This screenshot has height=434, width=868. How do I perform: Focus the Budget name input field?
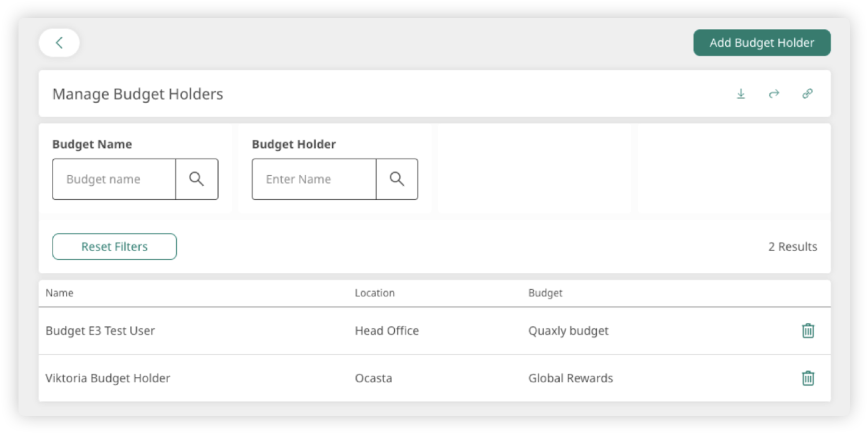click(114, 179)
